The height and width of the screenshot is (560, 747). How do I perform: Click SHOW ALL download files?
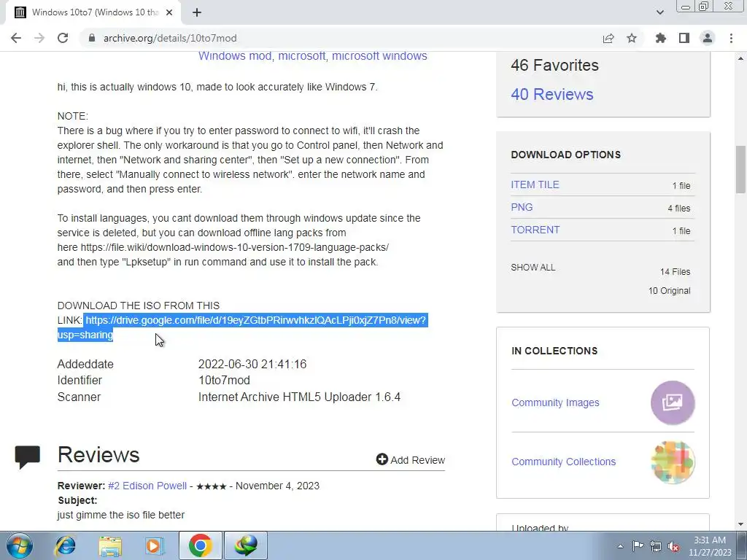tap(533, 267)
